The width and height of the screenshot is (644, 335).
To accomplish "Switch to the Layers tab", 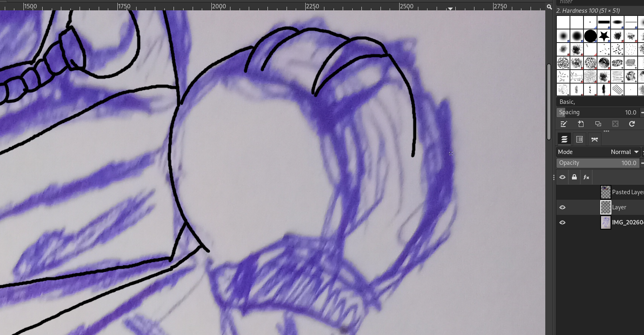I will click(x=564, y=139).
